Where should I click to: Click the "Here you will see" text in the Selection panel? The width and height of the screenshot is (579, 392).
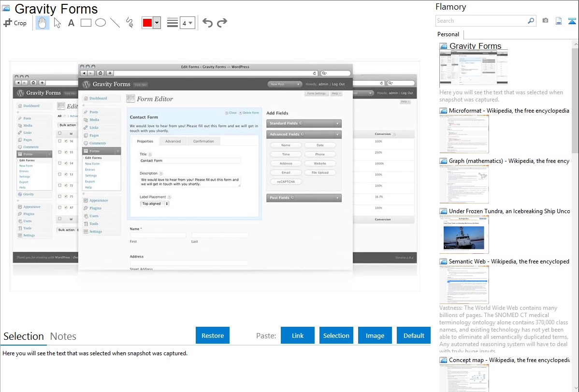pos(95,353)
